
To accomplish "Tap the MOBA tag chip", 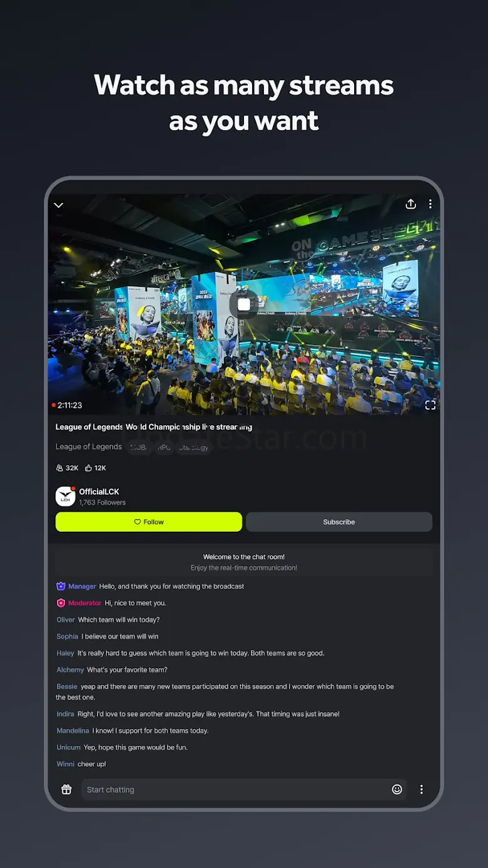I will pyautogui.click(x=138, y=447).
